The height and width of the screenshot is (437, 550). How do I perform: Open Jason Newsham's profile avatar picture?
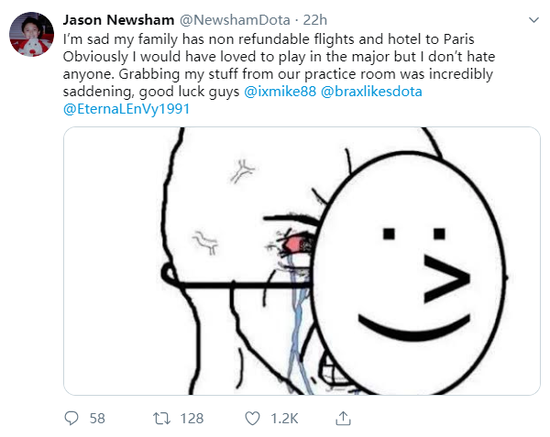pos(32,34)
